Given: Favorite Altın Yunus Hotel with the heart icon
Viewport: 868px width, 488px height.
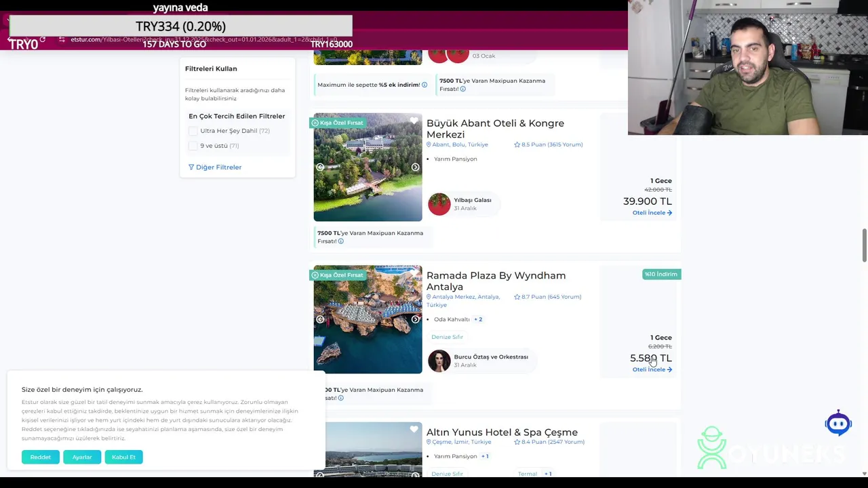Looking at the screenshot, I should point(414,429).
